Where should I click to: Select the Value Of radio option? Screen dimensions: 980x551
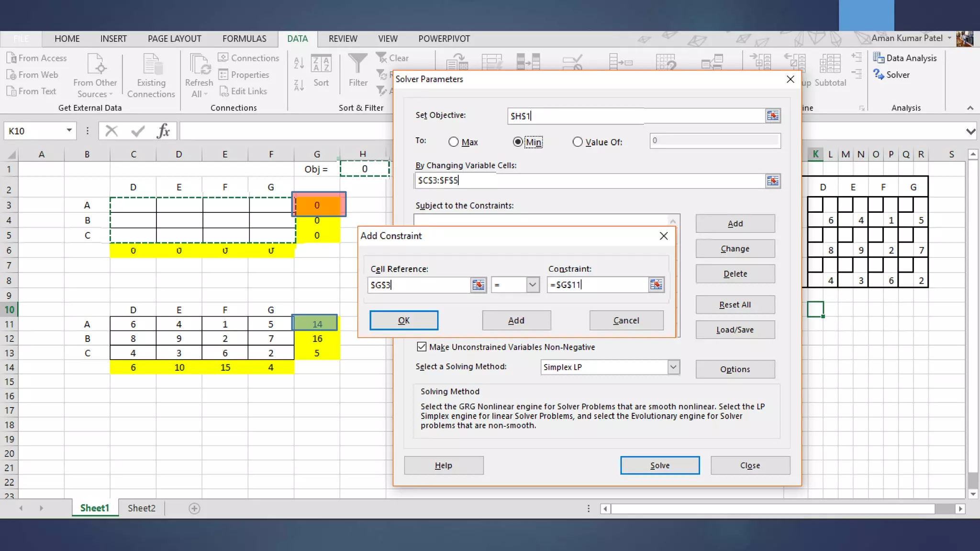pyautogui.click(x=578, y=142)
